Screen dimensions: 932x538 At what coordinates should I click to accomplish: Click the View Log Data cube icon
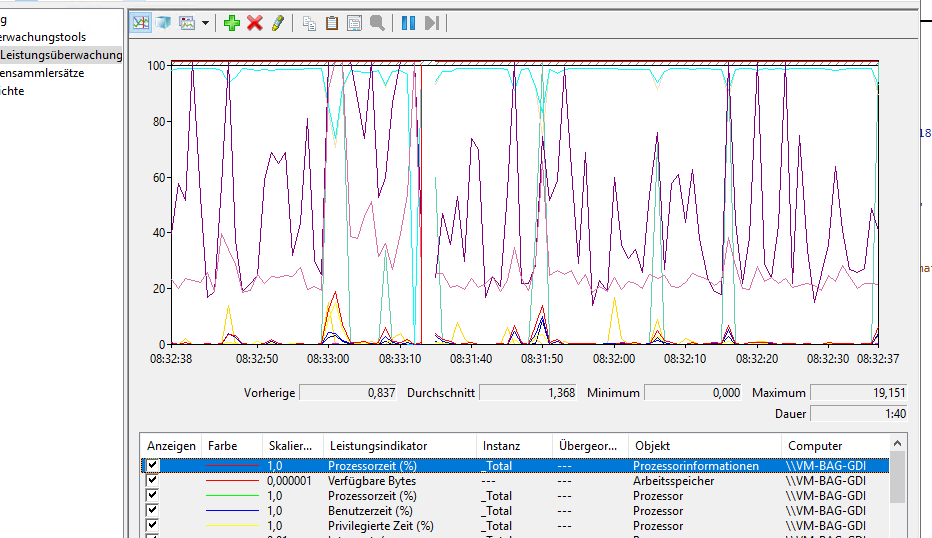point(163,23)
